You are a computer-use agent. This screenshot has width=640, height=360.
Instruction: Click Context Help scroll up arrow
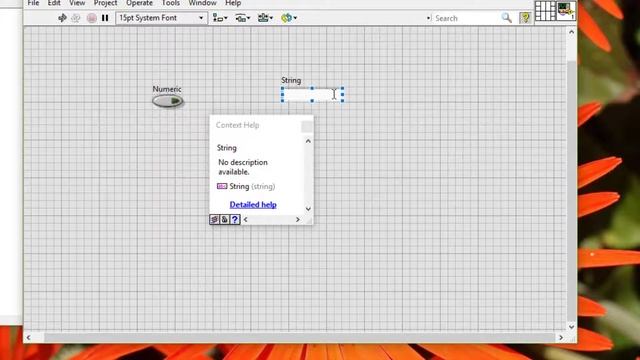coord(308,141)
